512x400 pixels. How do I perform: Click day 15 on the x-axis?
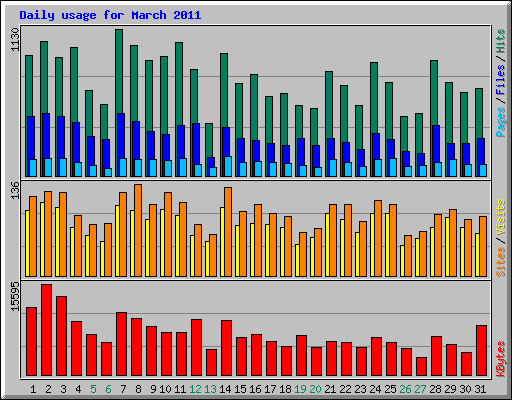[240, 389]
